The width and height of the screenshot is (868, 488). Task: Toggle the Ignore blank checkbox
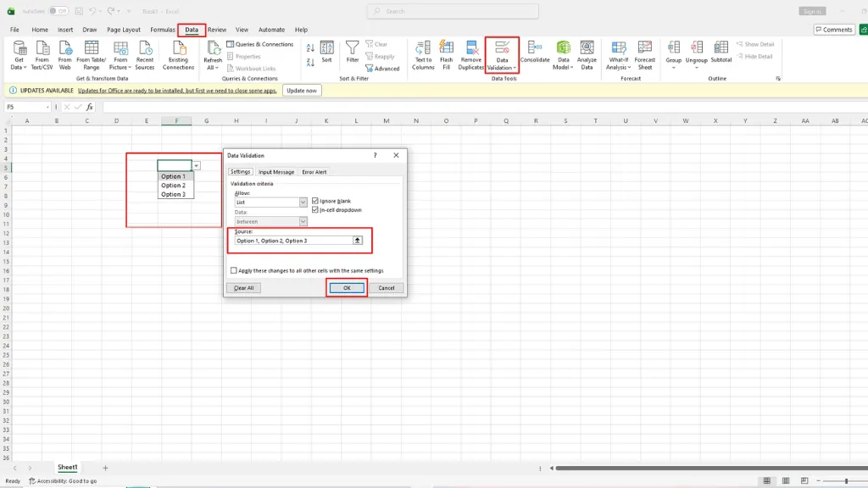click(315, 201)
